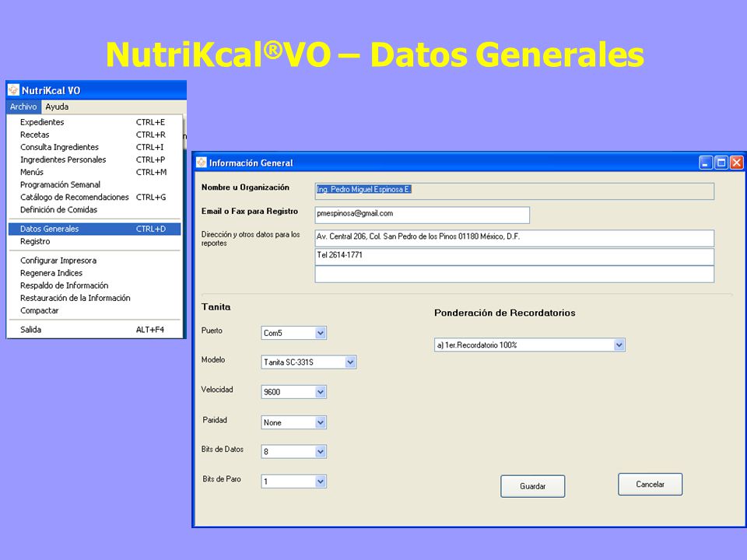Screen dimensions: 747x560
Task: Open the Ayuda menu
Action: tap(57, 107)
